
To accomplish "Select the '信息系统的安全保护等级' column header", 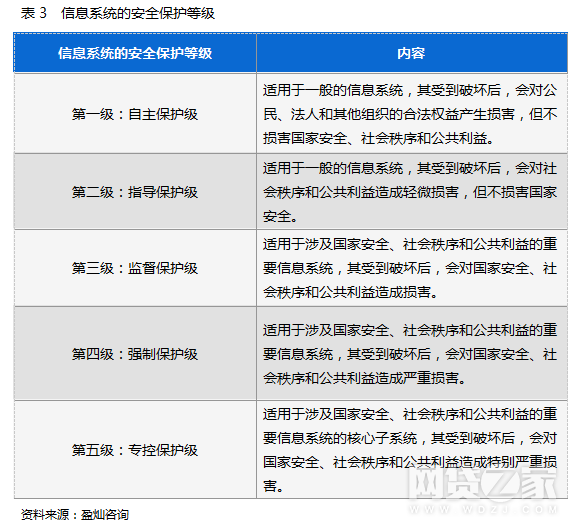I will point(135,53).
